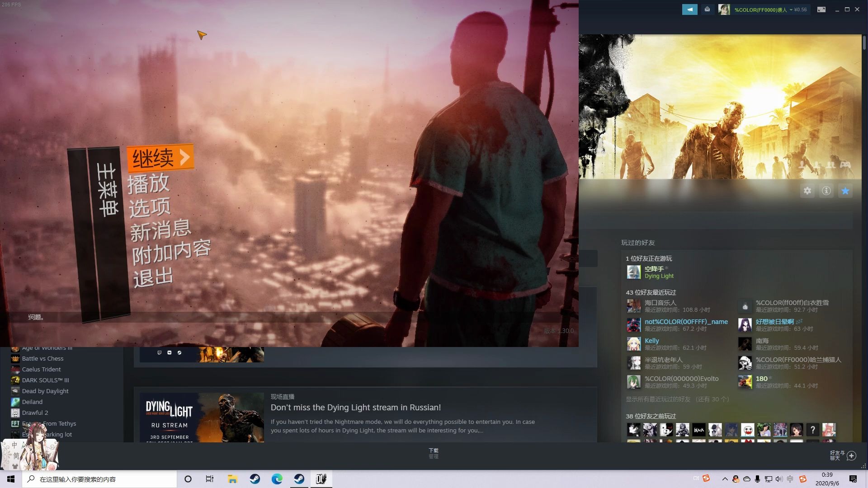Viewport: 868px width, 488px height.
Task: Click Steam icon in Windows taskbar
Action: tap(255, 479)
